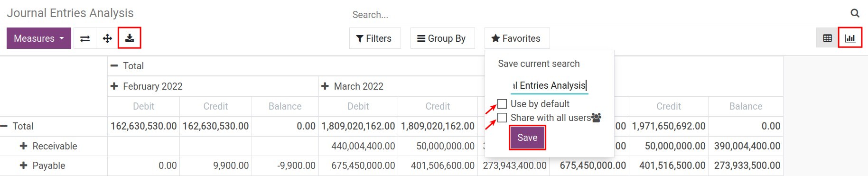
Task: Edit the favorite name field
Action: [550, 85]
